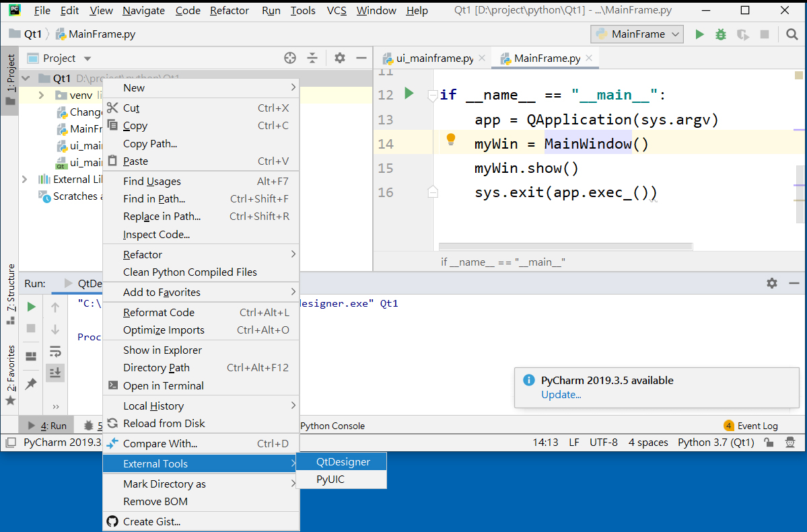
Task: Toggle soft-wrap in Run console
Action: pyautogui.click(x=55, y=351)
